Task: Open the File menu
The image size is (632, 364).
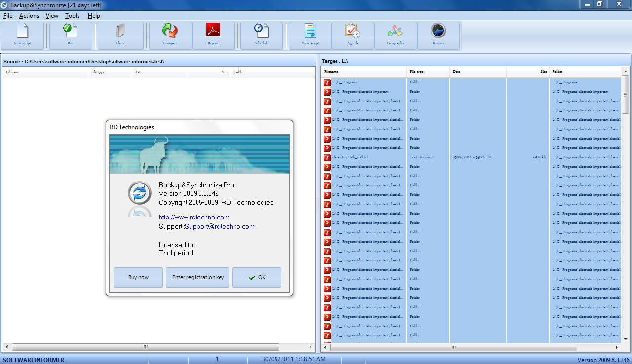Action: 8,16
